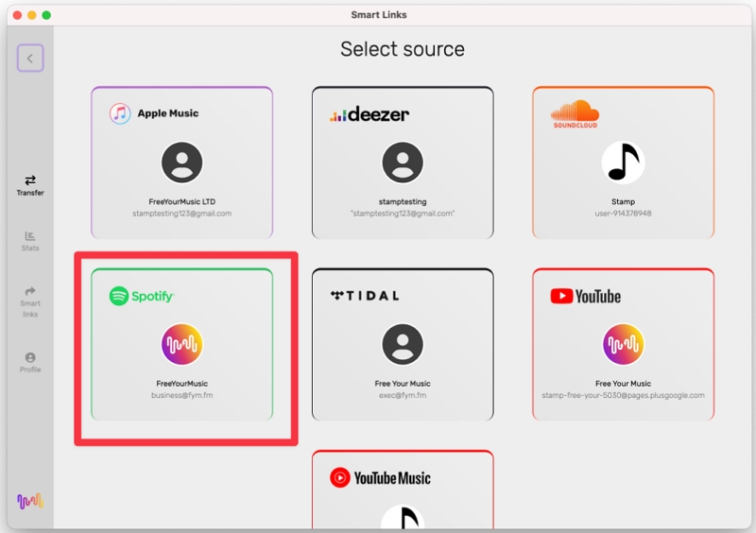Click Spotify's FreeYourMusic gradient avatar
Image resolution: width=756 pixels, height=533 pixels.
pyautogui.click(x=181, y=344)
